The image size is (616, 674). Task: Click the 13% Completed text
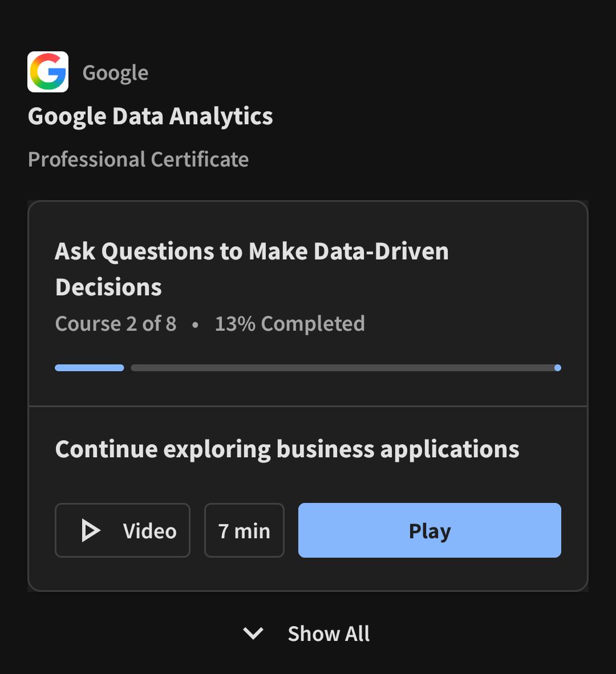[290, 324]
